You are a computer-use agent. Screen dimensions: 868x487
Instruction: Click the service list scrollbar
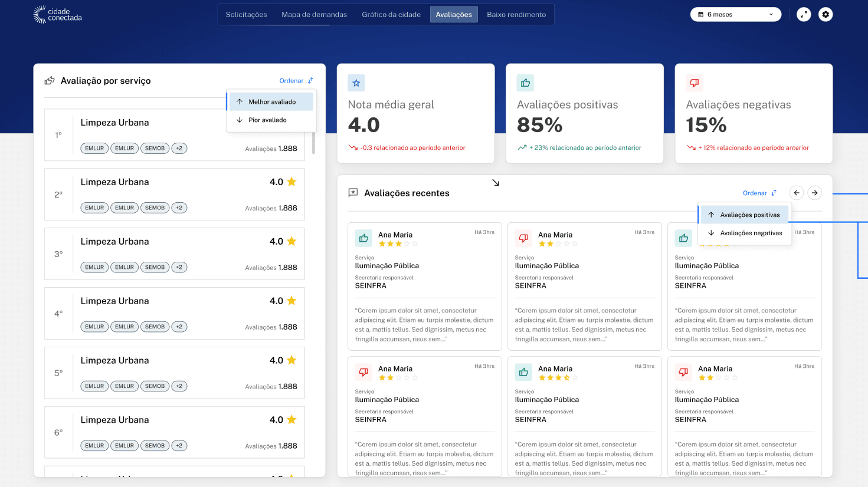313,143
